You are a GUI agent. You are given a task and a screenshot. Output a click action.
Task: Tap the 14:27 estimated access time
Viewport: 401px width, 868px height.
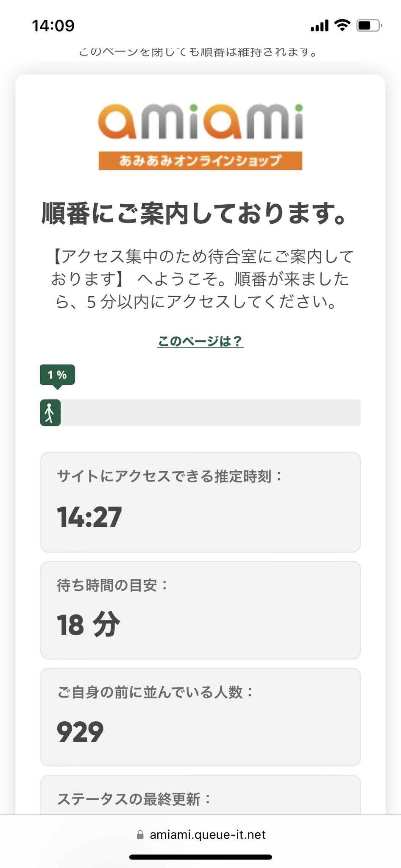coord(89,517)
